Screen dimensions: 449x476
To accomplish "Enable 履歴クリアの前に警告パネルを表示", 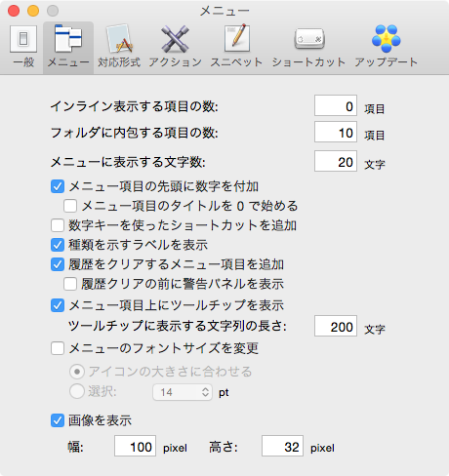I will pyautogui.click(x=70, y=284).
